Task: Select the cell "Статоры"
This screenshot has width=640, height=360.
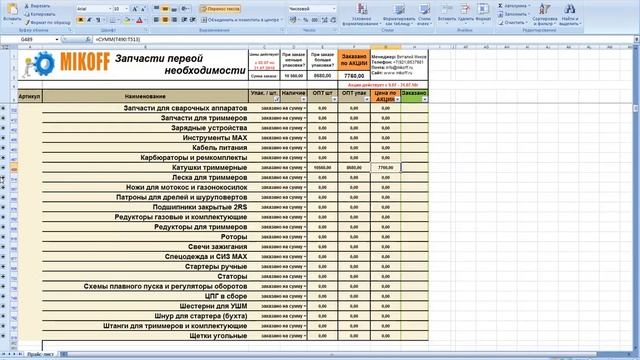Action: point(145,276)
